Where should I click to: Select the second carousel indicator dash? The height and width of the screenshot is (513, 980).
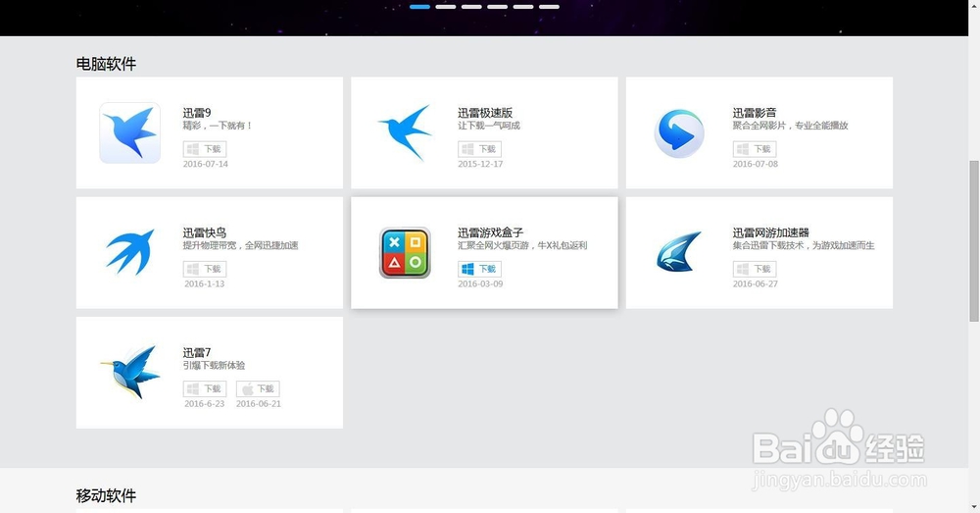446,7
